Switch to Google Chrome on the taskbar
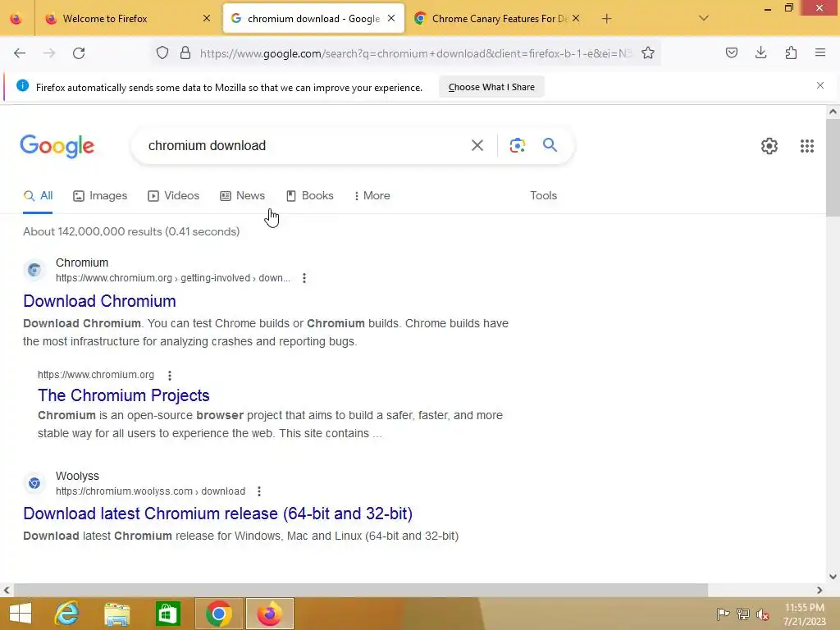This screenshot has width=840, height=630. pyautogui.click(x=218, y=614)
